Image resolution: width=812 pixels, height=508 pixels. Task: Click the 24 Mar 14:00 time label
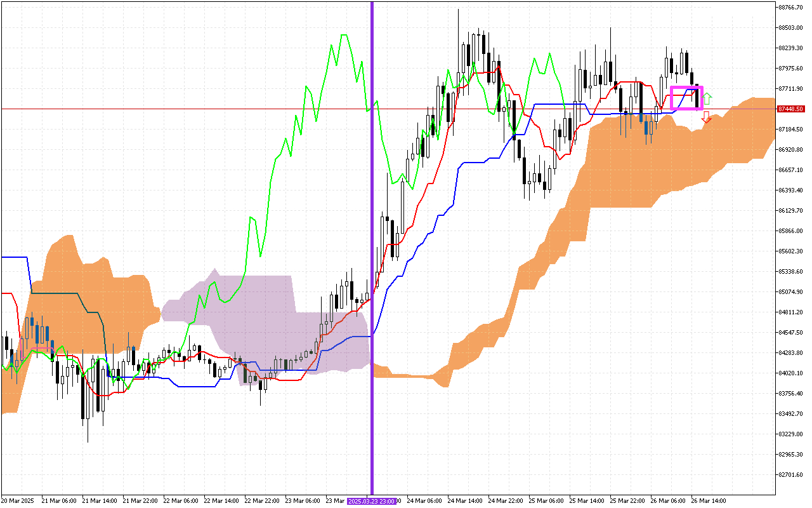(465, 501)
